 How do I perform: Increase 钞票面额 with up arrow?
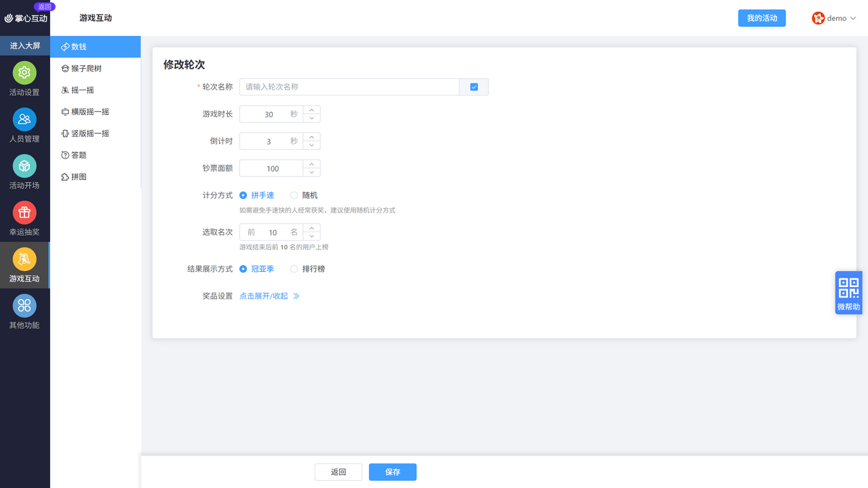pyautogui.click(x=312, y=164)
